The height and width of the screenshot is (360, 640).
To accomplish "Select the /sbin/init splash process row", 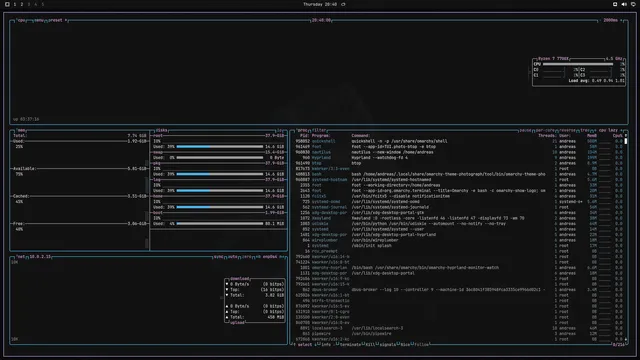I will (459, 246).
